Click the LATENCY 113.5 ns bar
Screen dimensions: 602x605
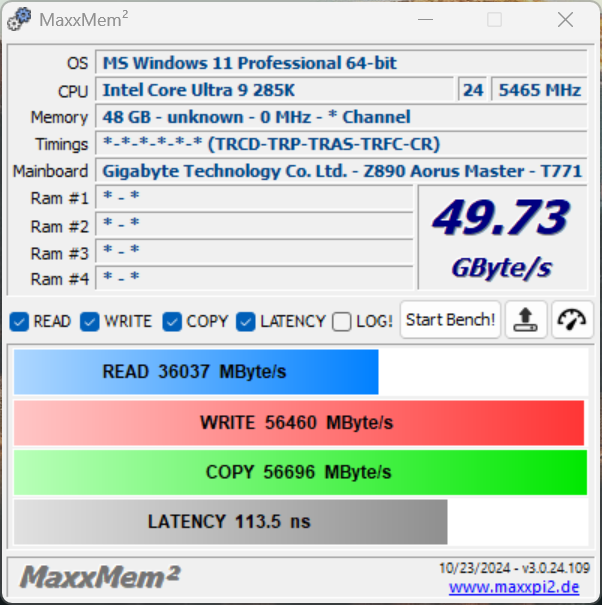pyautogui.click(x=230, y=522)
